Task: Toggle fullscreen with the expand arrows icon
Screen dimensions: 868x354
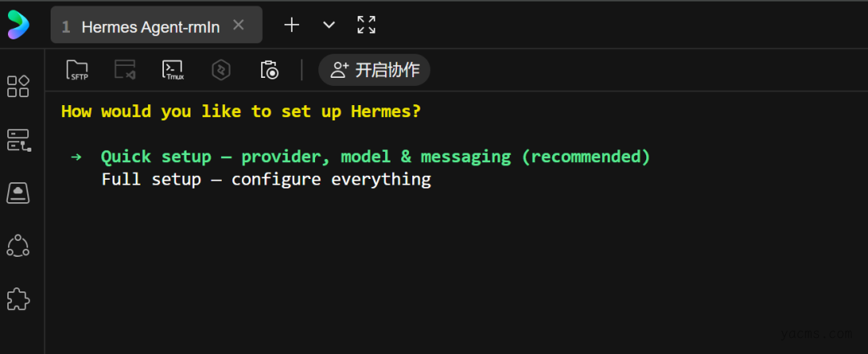Action: [x=366, y=25]
